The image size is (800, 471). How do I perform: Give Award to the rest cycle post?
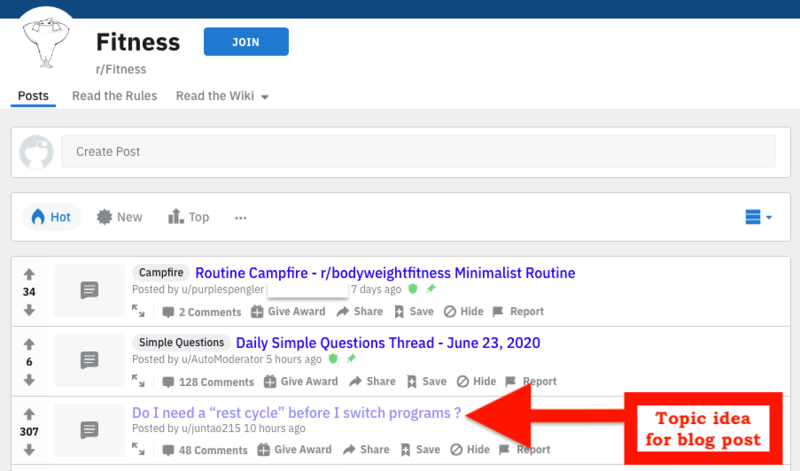(294, 450)
